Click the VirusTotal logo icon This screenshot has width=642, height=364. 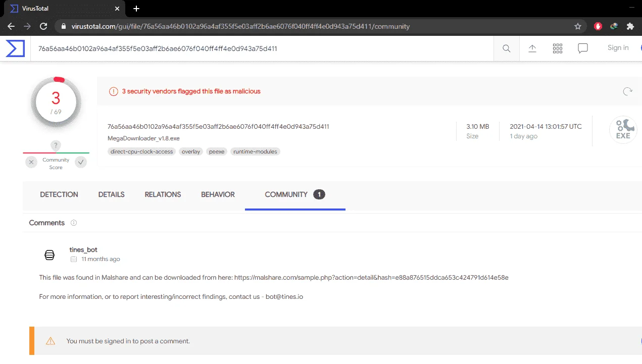pyautogui.click(x=15, y=48)
